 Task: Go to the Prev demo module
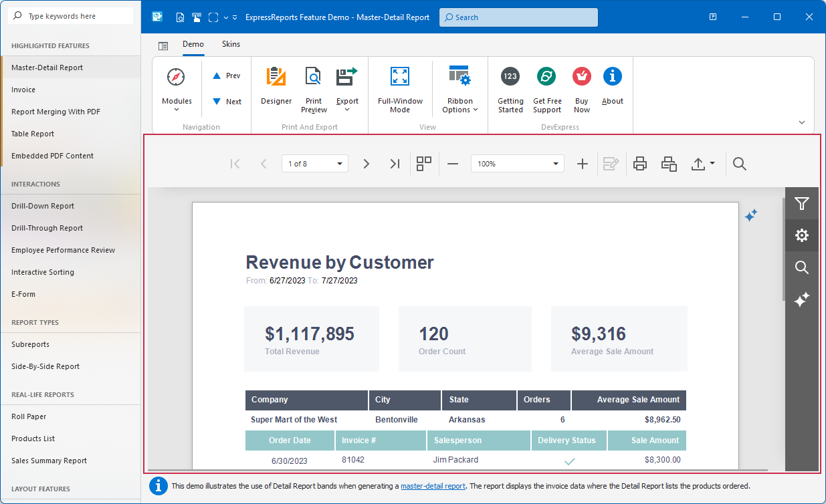tap(226, 76)
